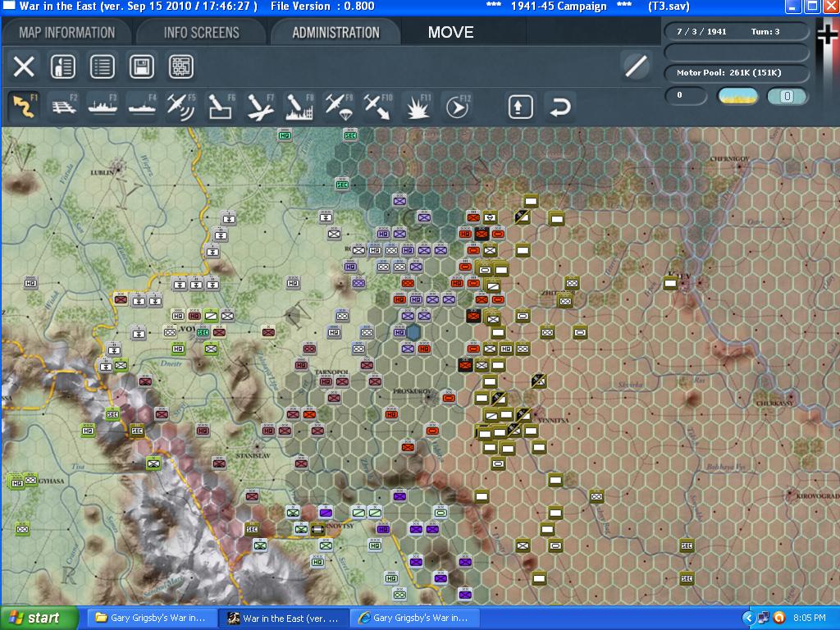The width and height of the screenshot is (840, 630).
Task: Click the End Turn F12 icon
Action: click(x=457, y=107)
